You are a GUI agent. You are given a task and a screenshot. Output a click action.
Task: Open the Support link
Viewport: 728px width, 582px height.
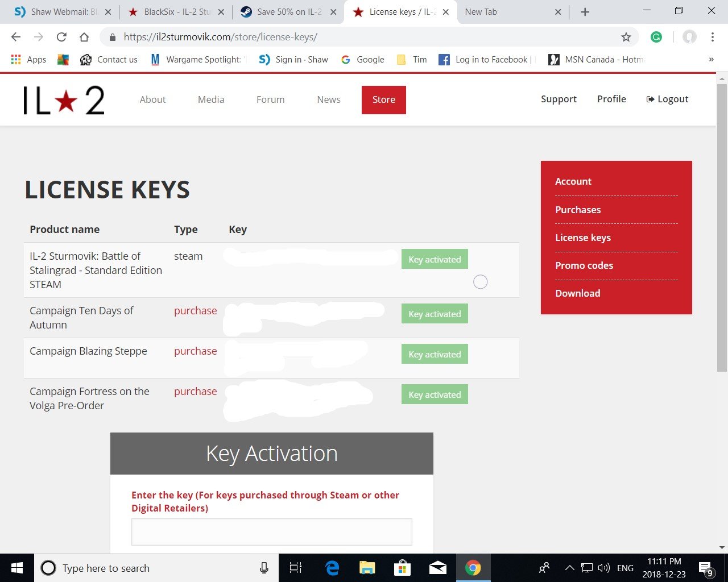click(x=559, y=99)
